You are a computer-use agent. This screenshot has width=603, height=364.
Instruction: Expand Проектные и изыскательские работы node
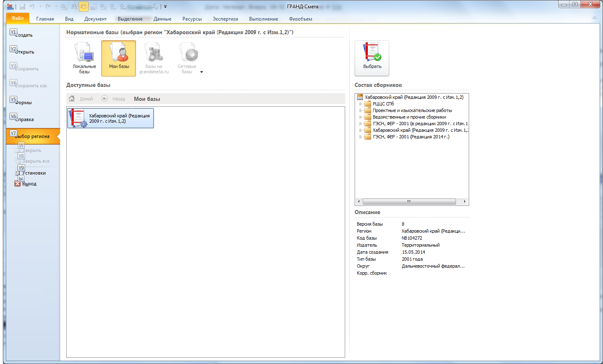360,110
